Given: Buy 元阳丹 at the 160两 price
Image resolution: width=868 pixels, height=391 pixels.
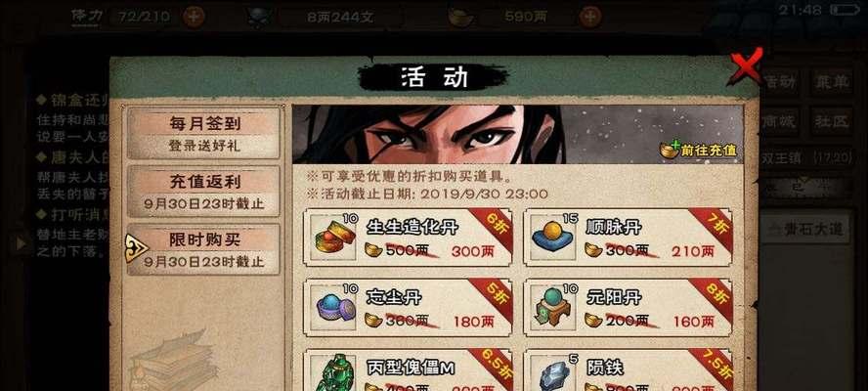Looking at the screenshot, I should click(x=694, y=322).
